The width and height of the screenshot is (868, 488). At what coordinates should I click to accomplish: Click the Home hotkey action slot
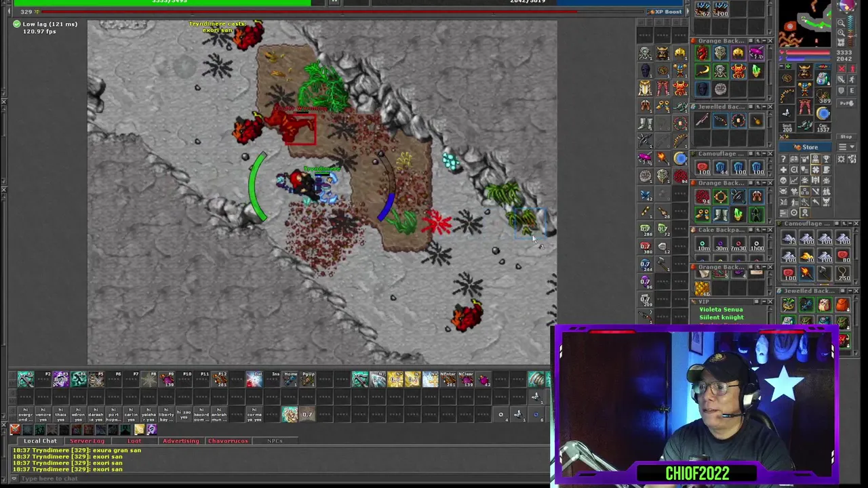(x=290, y=379)
